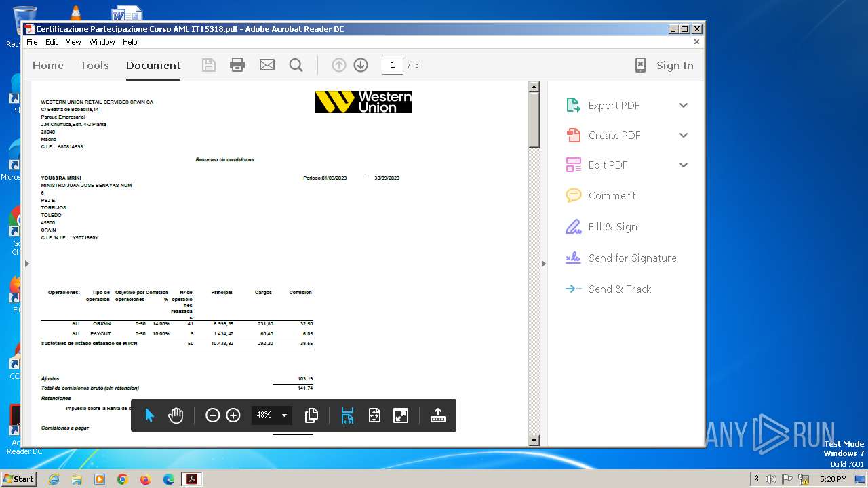Open the Edit menu

pyautogui.click(x=52, y=42)
